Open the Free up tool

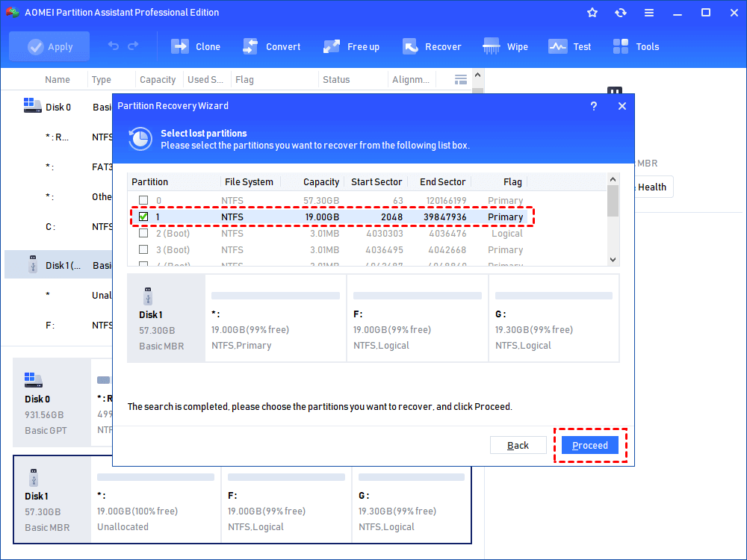(x=352, y=46)
